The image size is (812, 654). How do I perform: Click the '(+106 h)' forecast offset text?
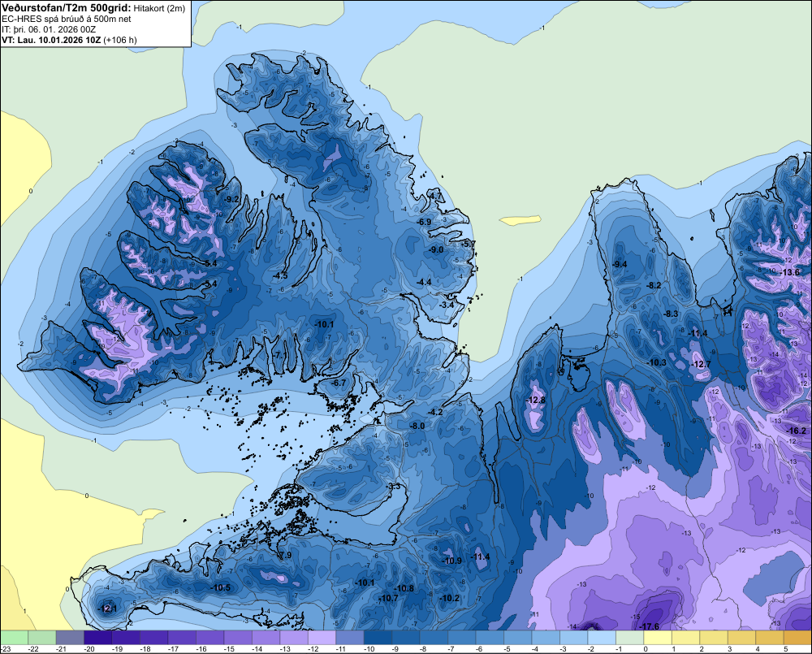pos(120,40)
